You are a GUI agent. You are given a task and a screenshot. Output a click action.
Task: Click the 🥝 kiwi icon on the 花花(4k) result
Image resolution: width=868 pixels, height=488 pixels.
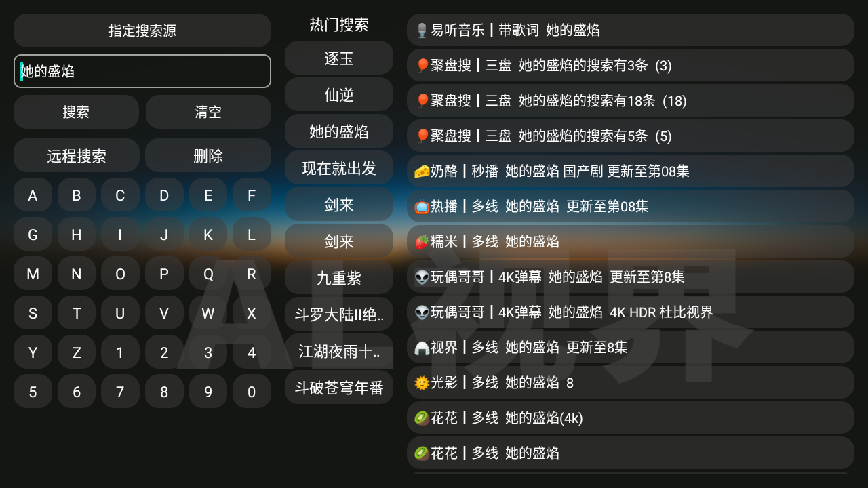tap(422, 418)
